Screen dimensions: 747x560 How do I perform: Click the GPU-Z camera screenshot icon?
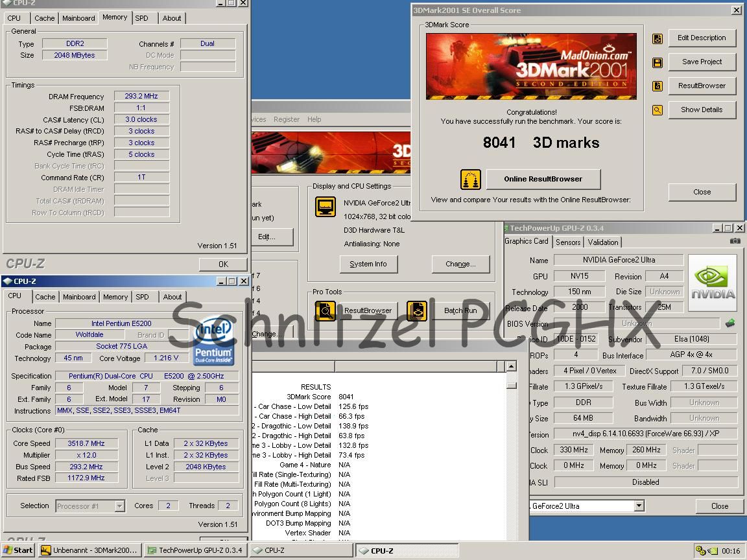click(x=735, y=241)
